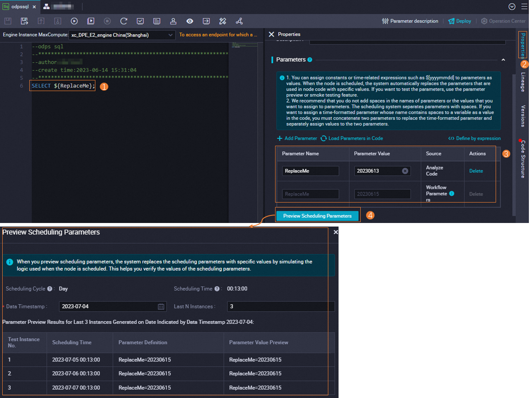
Task: Click the SELECT ${ReplaceMe} code line
Action: coord(63,86)
